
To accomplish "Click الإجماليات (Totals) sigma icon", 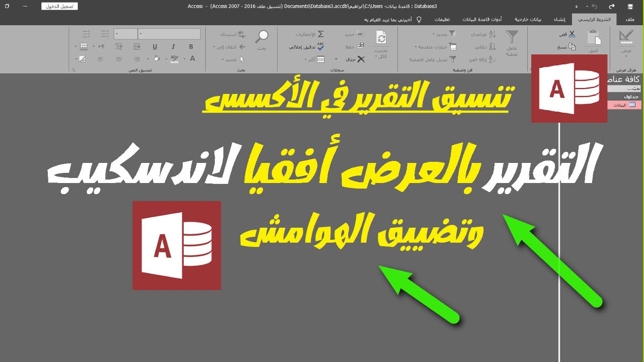I will [x=320, y=34].
